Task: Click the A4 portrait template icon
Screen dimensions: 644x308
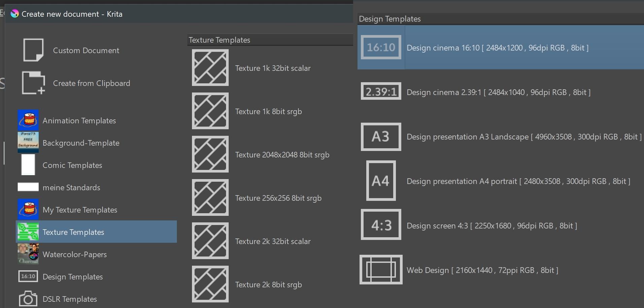Action: tap(381, 181)
